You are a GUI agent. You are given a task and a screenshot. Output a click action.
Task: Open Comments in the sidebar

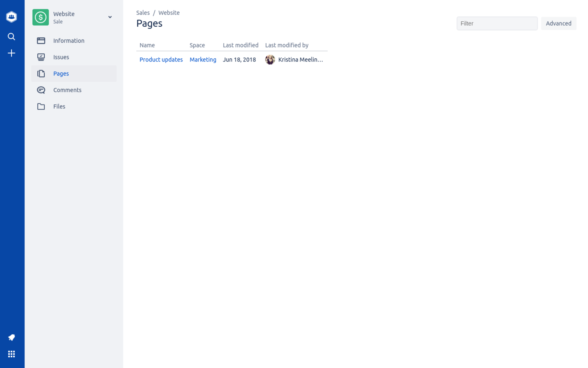[74, 90]
